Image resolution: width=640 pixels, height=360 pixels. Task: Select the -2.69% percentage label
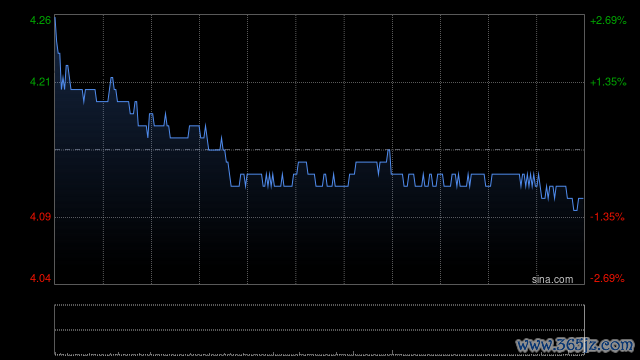pyautogui.click(x=607, y=278)
